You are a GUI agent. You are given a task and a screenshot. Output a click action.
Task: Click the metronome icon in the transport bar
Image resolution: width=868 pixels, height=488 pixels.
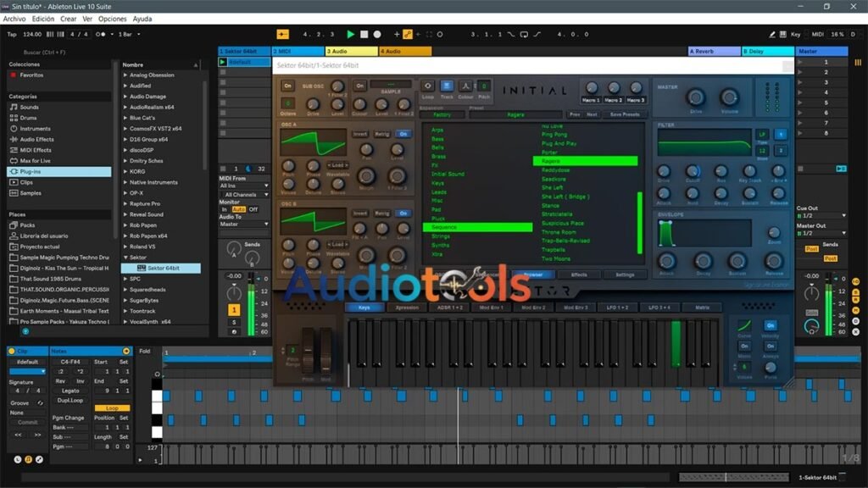tap(440, 35)
